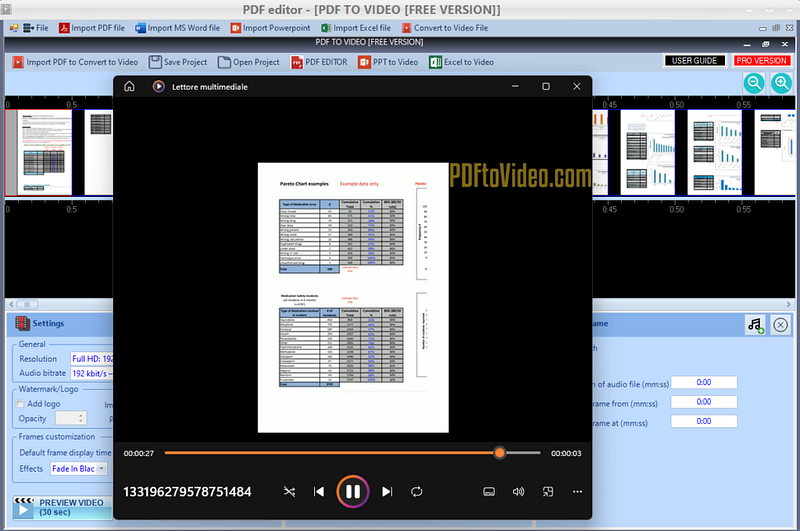Click the Settings panel film icon
Screen dimensions: 800x531
[22, 323]
